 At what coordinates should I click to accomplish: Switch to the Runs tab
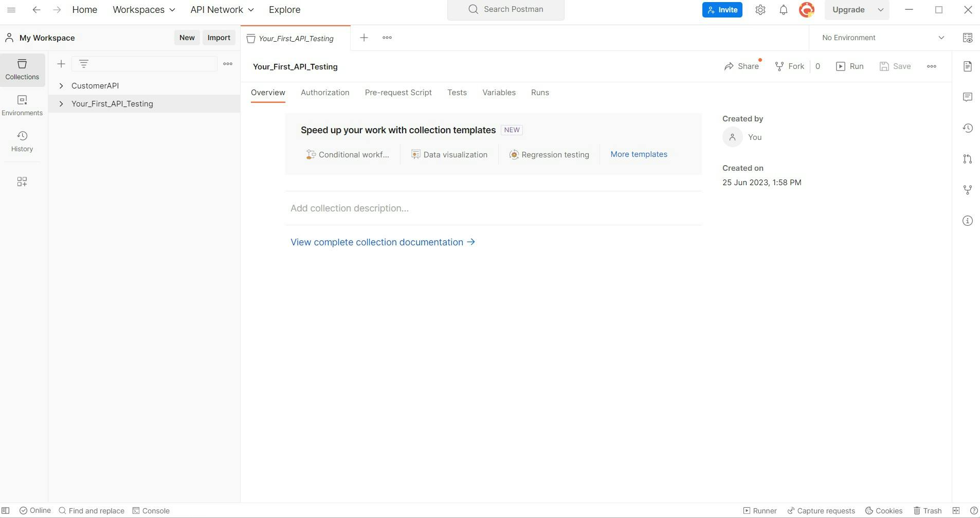[x=540, y=93]
